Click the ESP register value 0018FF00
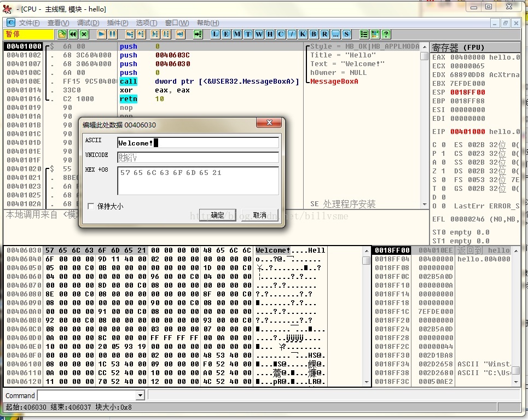 pos(468,92)
